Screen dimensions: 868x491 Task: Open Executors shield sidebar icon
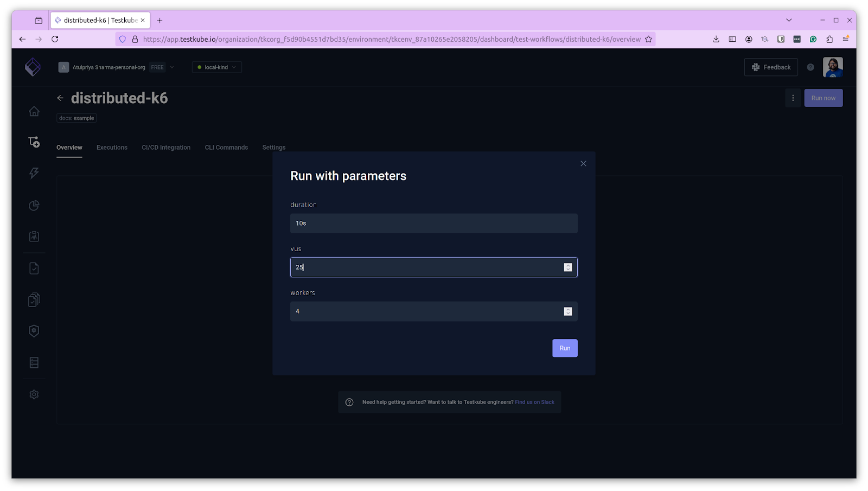[x=34, y=331]
